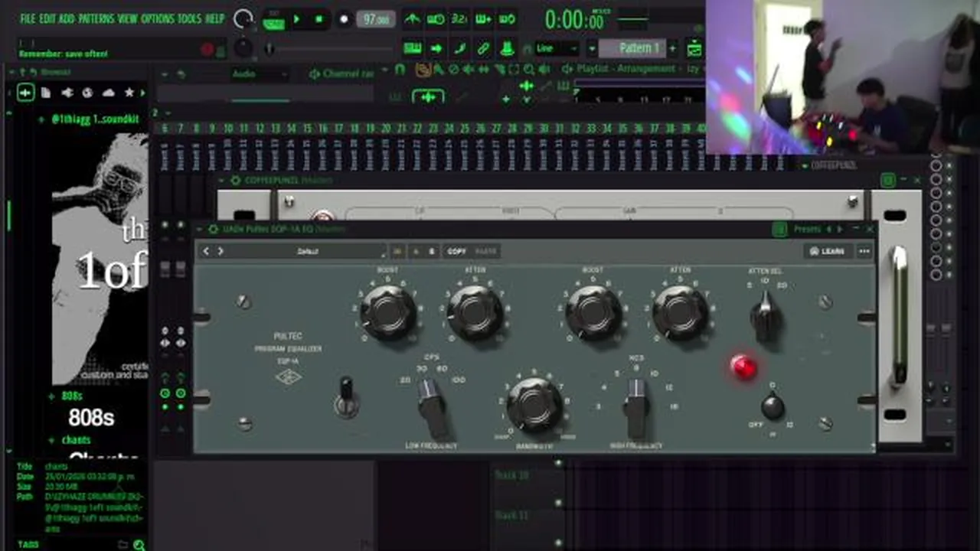Open the ADD menu
The image size is (980, 551).
point(67,18)
